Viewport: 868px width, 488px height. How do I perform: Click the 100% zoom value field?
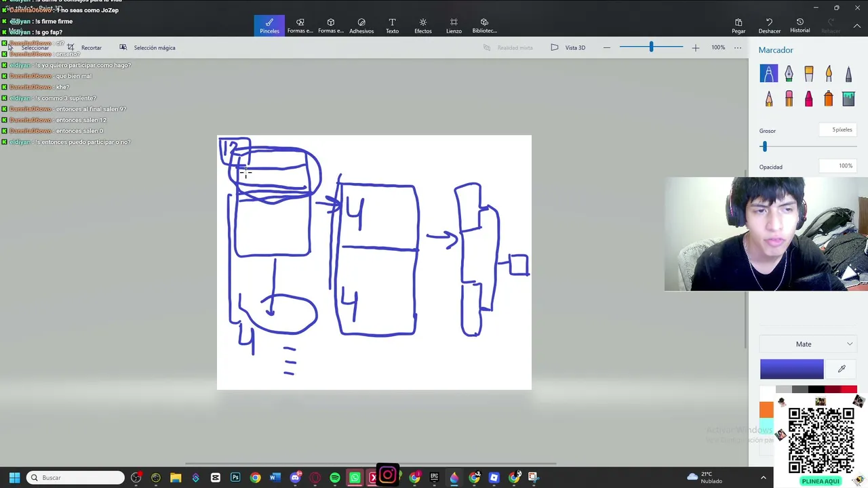[718, 47]
